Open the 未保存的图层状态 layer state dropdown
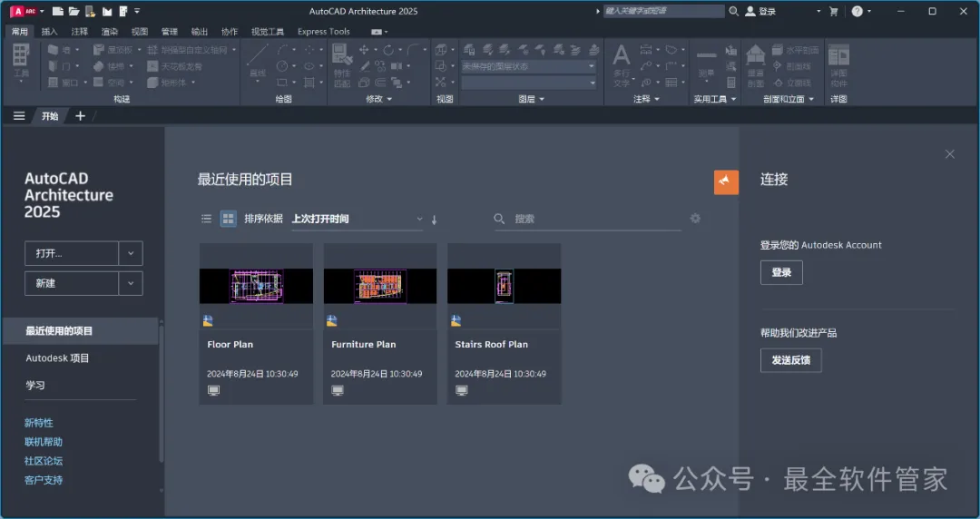The image size is (980, 519). pyautogui.click(x=529, y=65)
